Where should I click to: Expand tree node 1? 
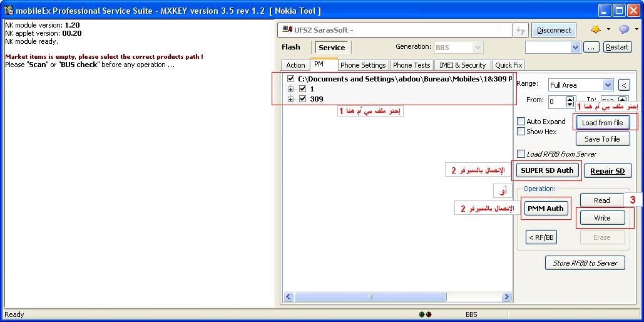[x=291, y=89]
